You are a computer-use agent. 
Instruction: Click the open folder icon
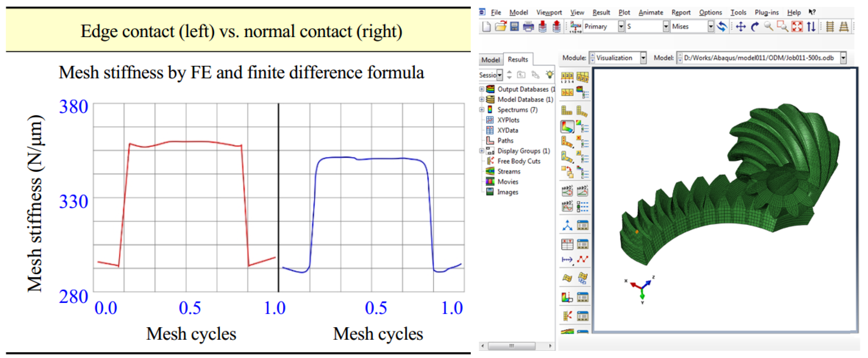click(501, 27)
